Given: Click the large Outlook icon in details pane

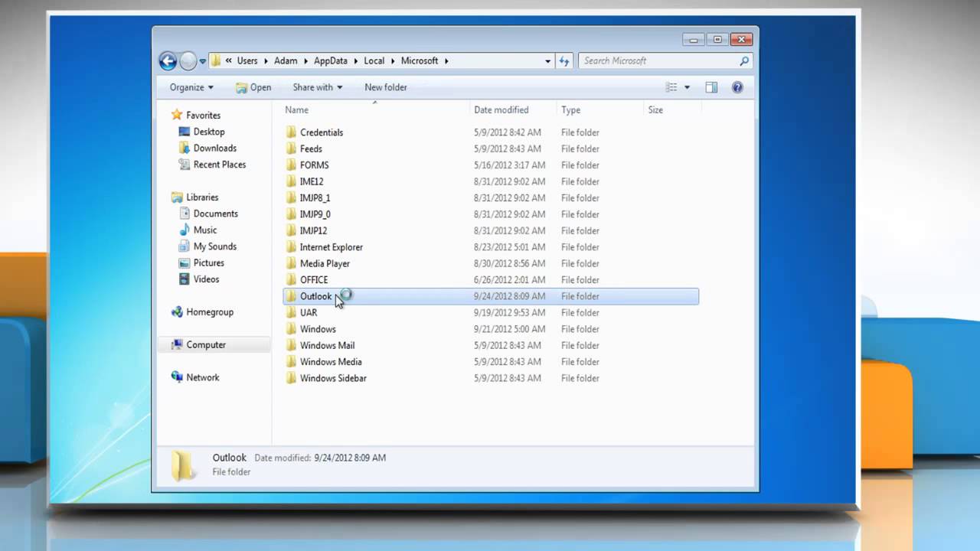Looking at the screenshot, I should [182, 465].
